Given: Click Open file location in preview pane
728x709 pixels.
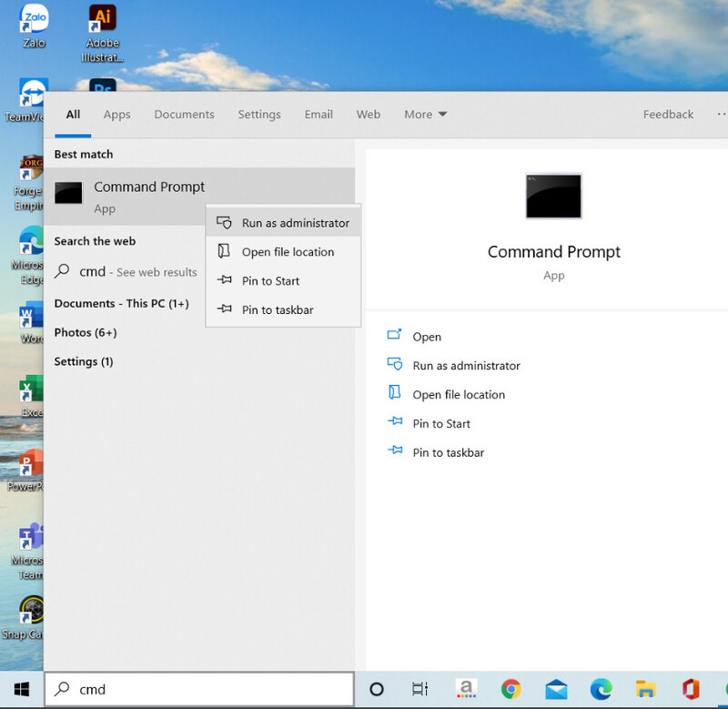Looking at the screenshot, I should [x=446, y=394].
